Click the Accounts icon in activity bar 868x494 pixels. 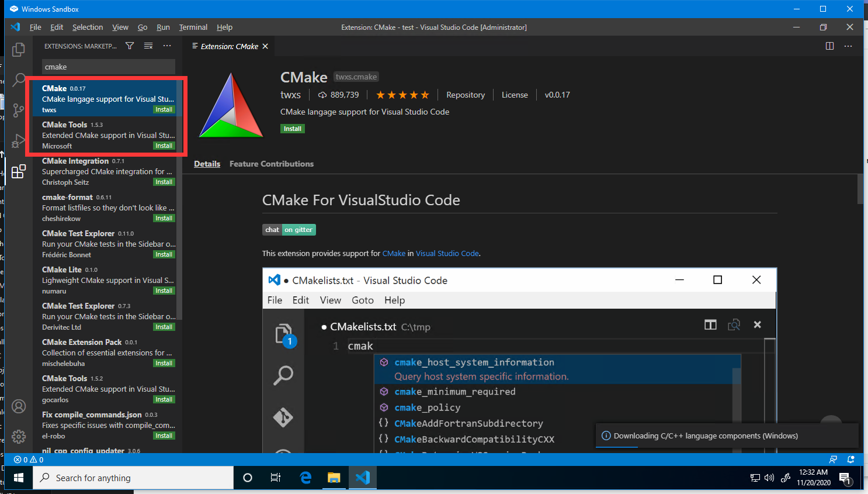19,406
